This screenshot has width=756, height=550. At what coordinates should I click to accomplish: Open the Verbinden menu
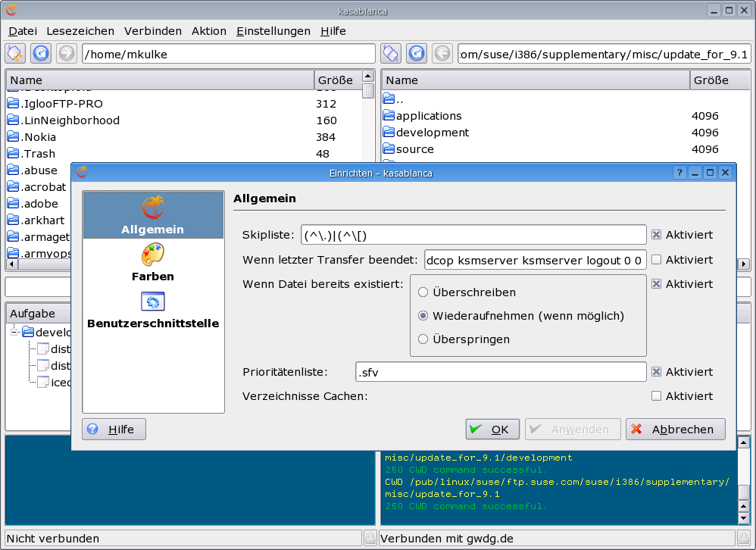click(x=153, y=31)
